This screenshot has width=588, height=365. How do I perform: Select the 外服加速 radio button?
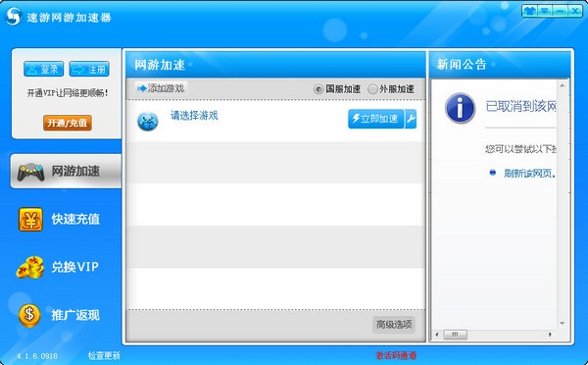[x=372, y=89]
